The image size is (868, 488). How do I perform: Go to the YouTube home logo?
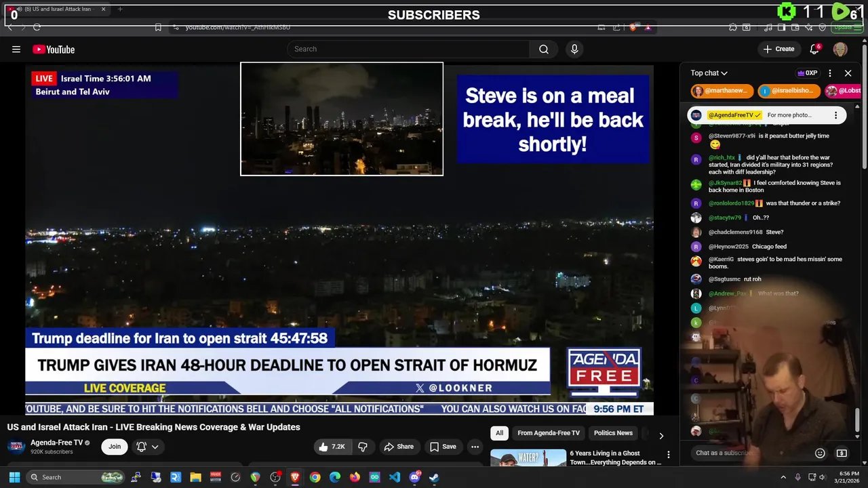54,49
